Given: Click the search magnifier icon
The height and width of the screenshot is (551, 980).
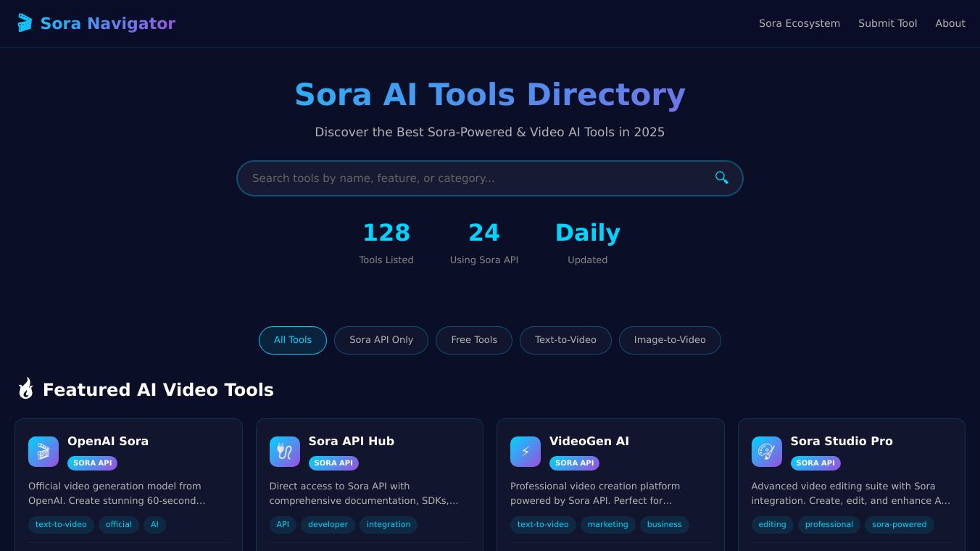Looking at the screenshot, I should point(721,178).
